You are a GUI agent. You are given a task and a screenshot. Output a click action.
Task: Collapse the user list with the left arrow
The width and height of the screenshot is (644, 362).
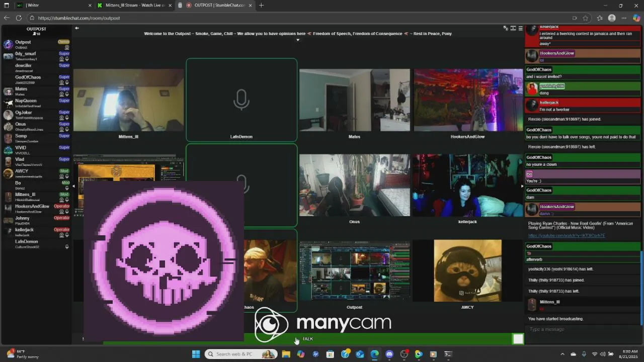coord(77,28)
